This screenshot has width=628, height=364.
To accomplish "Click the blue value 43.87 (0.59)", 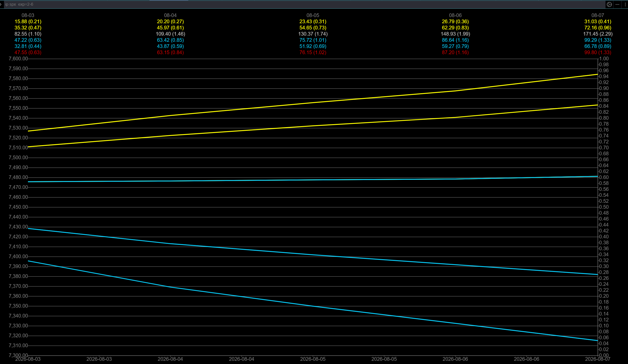I will click(x=170, y=46).
